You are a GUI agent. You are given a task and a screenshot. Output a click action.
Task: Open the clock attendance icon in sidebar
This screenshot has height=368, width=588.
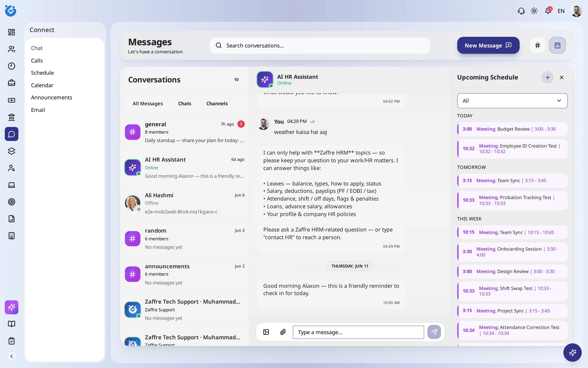[11, 66]
